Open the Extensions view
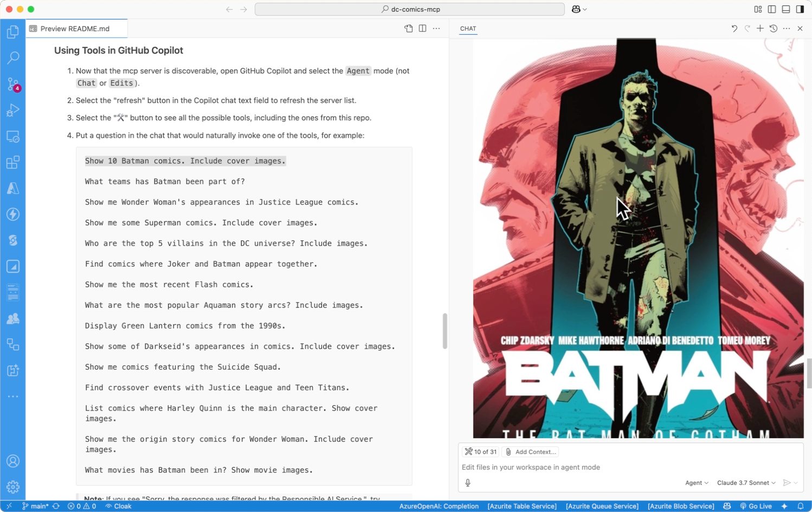 tap(13, 162)
